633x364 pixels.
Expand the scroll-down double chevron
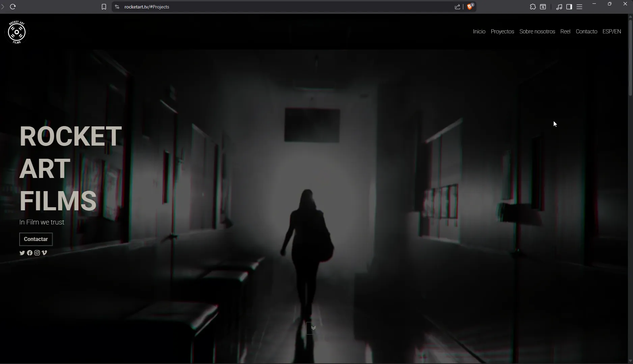pos(313,328)
